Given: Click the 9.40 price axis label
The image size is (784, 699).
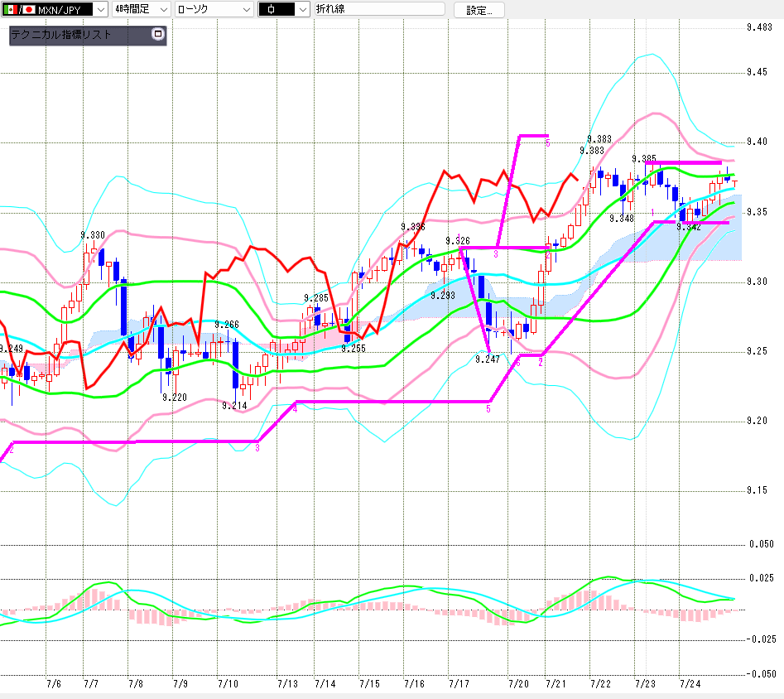Looking at the screenshot, I should point(757,142).
